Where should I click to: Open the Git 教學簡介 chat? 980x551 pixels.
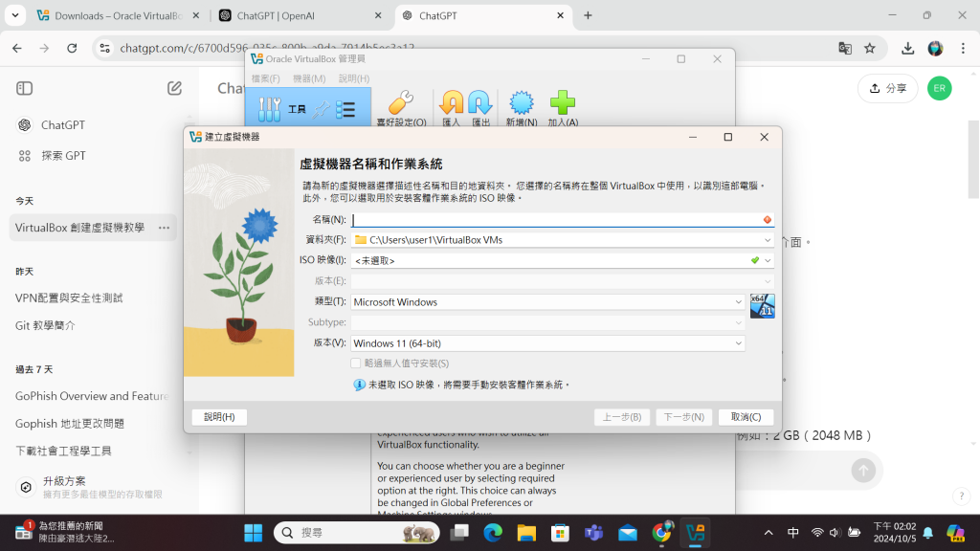click(x=45, y=325)
